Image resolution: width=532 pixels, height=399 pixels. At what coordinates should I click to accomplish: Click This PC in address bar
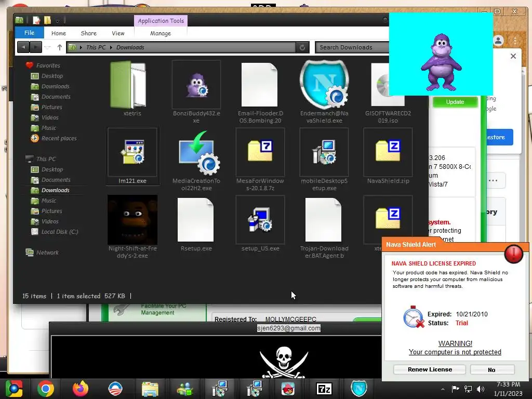pos(96,47)
